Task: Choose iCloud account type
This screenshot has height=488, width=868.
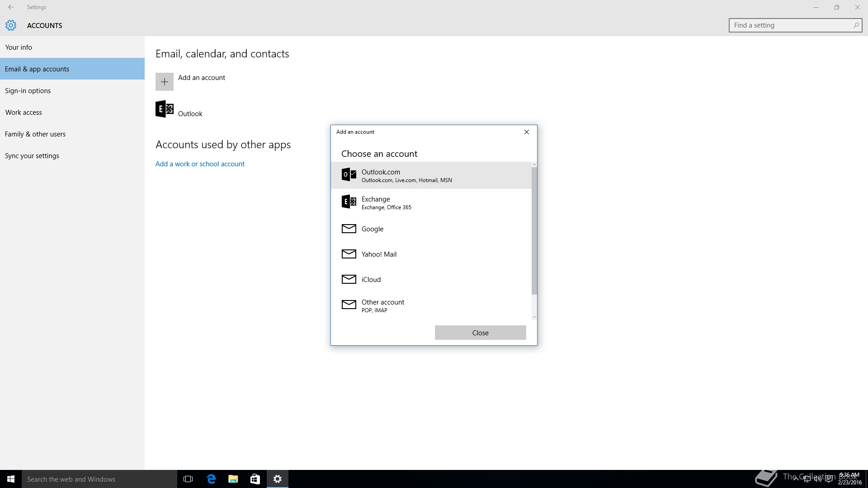Action: click(431, 279)
